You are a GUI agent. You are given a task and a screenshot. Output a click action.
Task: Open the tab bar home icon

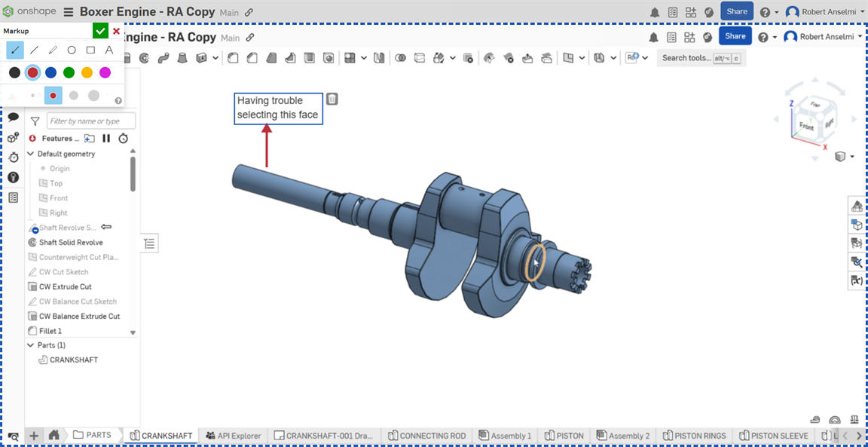[53, 436]
